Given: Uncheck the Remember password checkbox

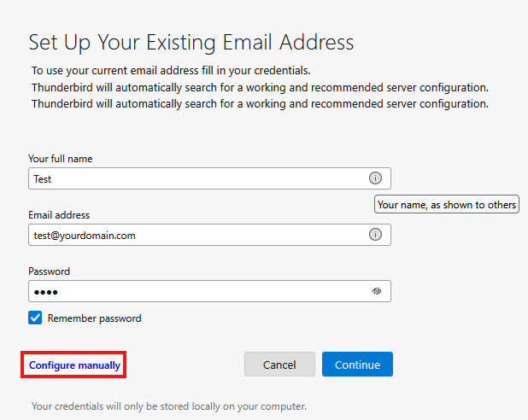Looking at the screenshot, I should click(35, 318).
